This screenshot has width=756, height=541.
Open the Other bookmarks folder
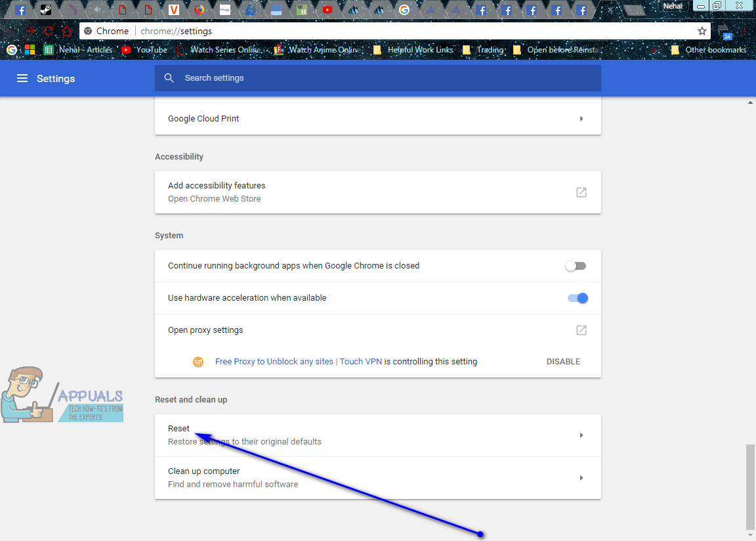click(x=709, y=50)
